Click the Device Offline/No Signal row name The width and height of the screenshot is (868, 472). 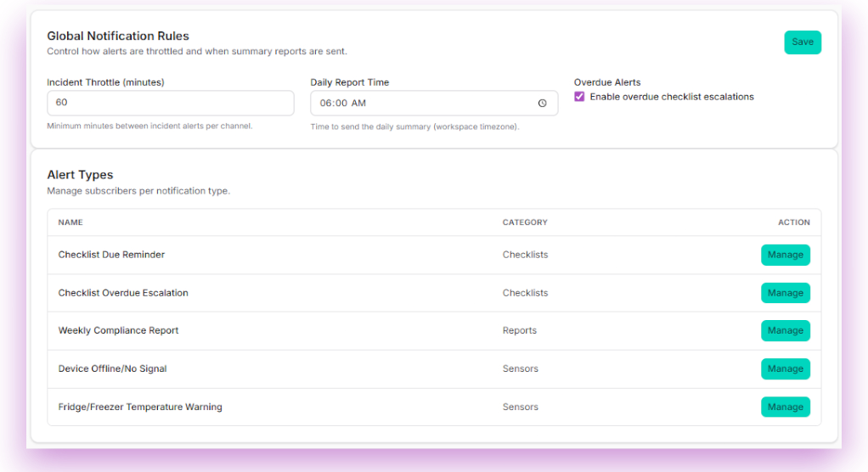(112, 368)
